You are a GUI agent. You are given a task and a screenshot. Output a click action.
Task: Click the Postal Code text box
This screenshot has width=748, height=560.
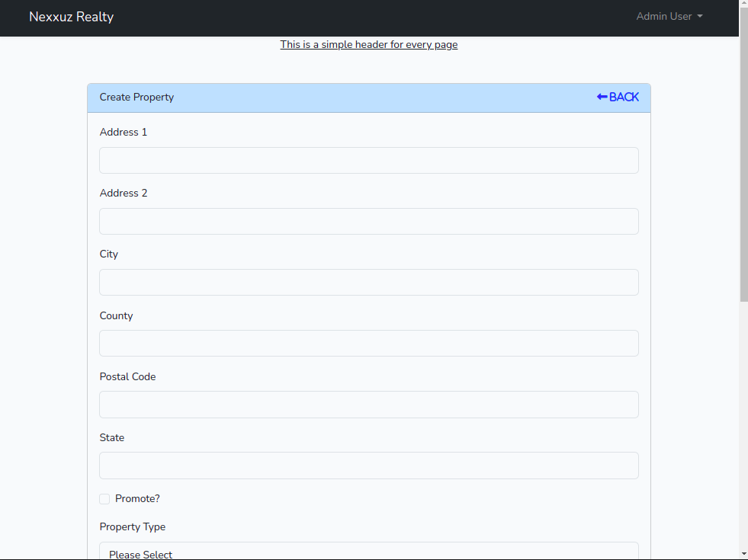click(368, 405)
